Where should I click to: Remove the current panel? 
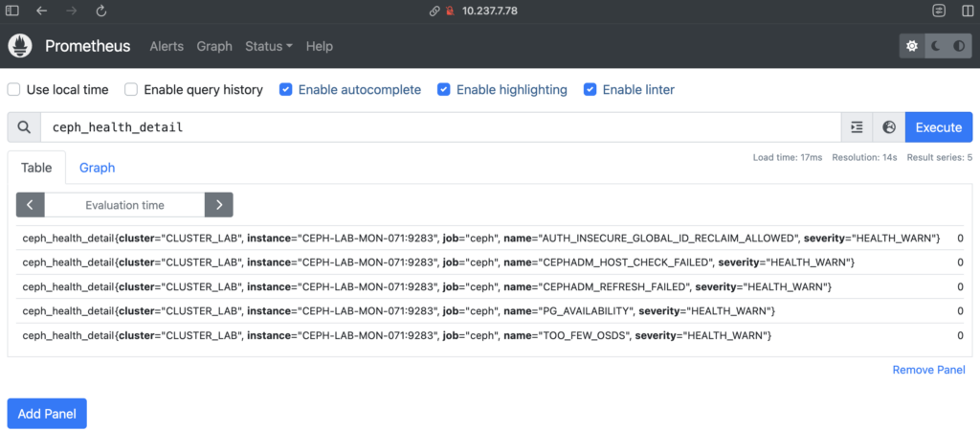[928, 370]
